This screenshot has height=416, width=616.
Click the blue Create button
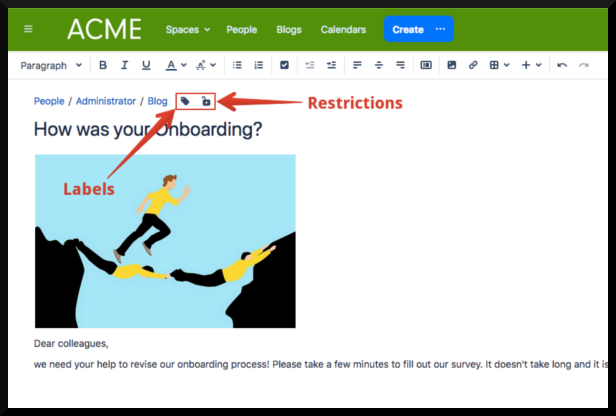point(408,29)
